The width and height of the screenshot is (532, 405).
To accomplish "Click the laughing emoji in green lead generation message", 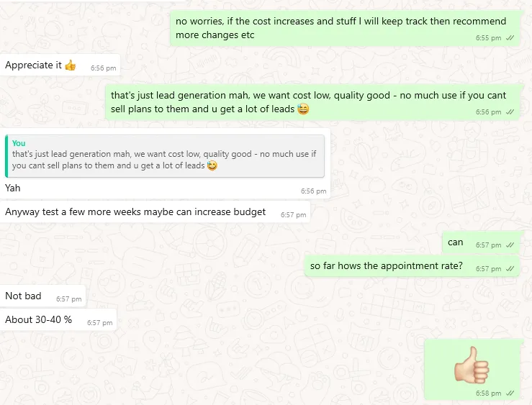I will click(x=303, y=109).
